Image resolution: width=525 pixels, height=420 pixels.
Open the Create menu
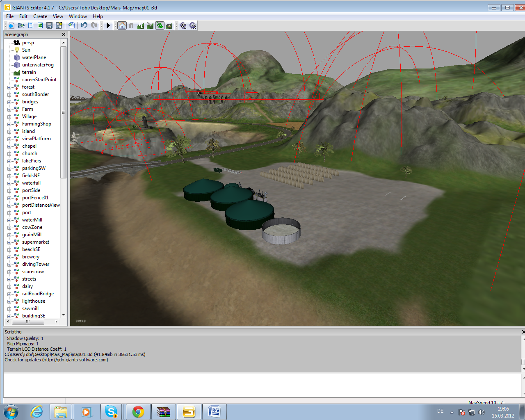[x=40, y=16]
